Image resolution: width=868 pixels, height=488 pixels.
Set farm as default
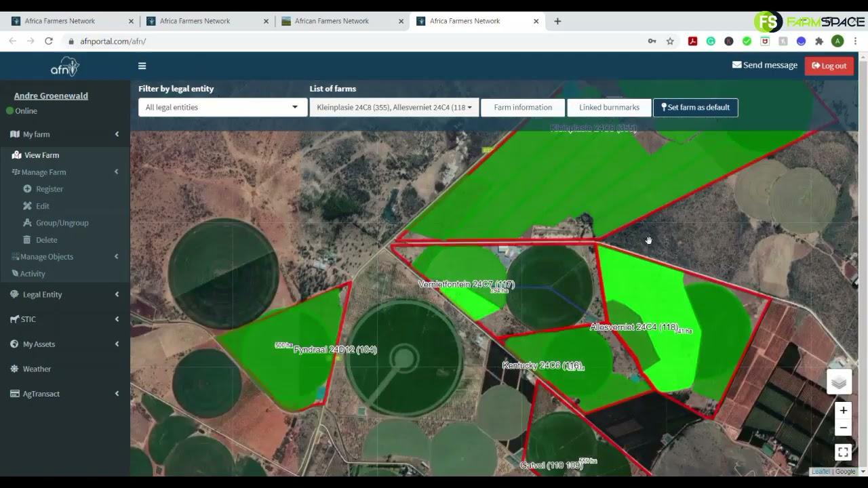tap(695, 107)
